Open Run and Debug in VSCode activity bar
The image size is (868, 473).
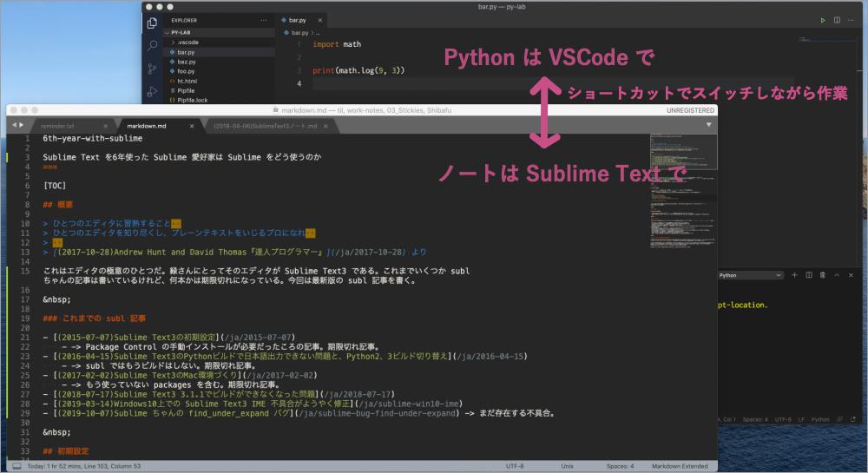[152, 92]
